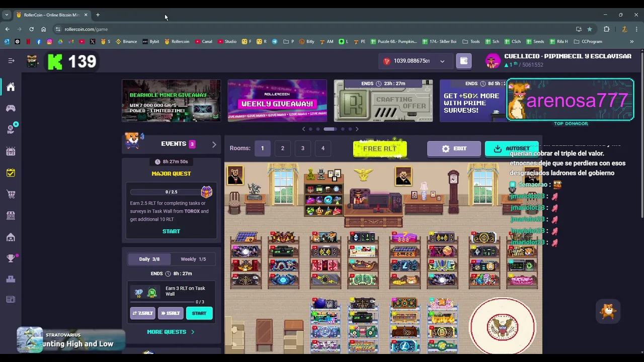Select the Weekly 1/5 quests tab
644x362 pixels.
[x=193, y=259]
